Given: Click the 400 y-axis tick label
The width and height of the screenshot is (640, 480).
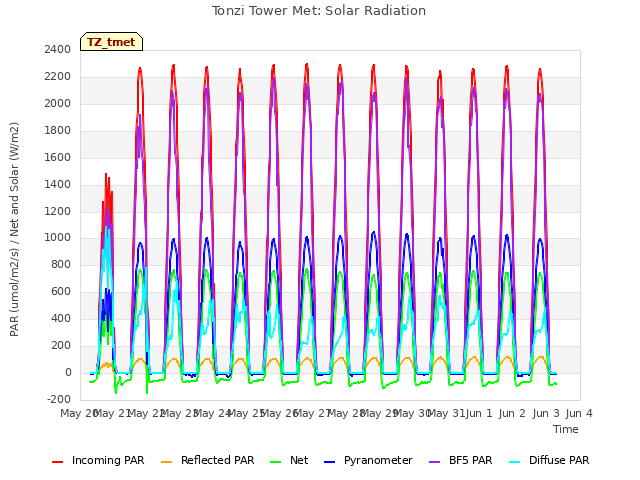Looking at the screenshot, I should coord(61,318).
